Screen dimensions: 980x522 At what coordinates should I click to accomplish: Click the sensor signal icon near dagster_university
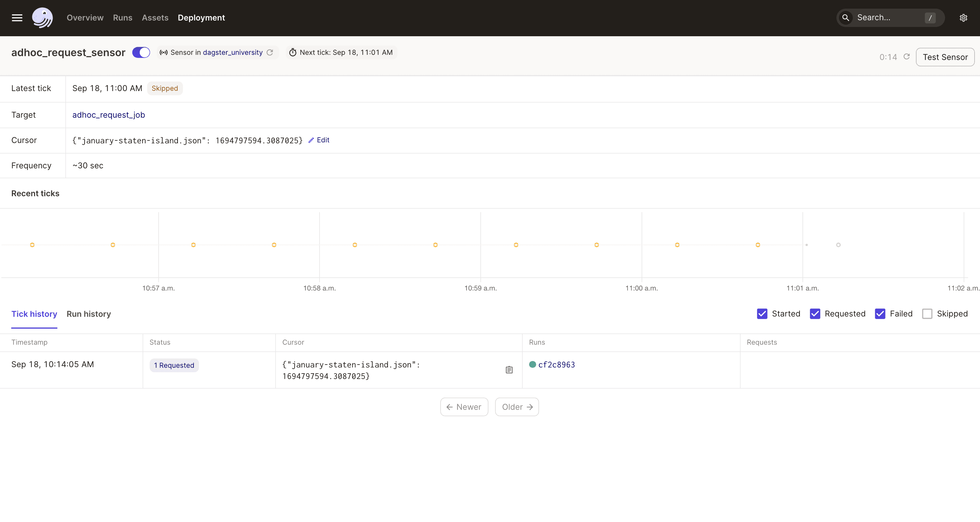tap(163, 52)
